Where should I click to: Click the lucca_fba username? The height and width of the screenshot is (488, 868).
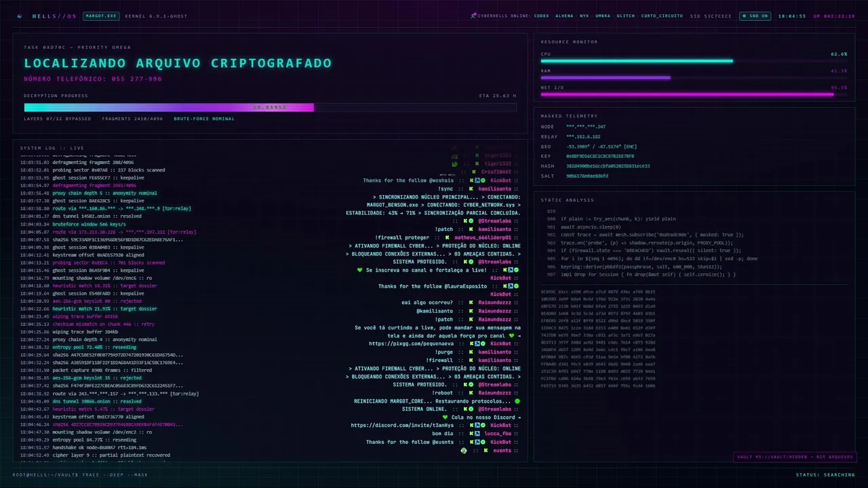[x=497, y=434]
